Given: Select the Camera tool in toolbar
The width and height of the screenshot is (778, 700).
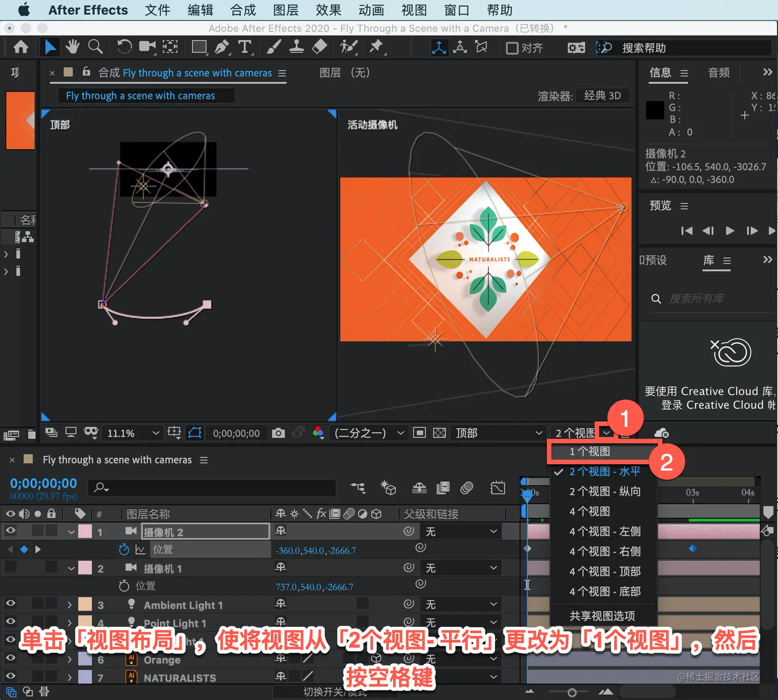Looking at the screenshot, I should click(x=147, y=47).
